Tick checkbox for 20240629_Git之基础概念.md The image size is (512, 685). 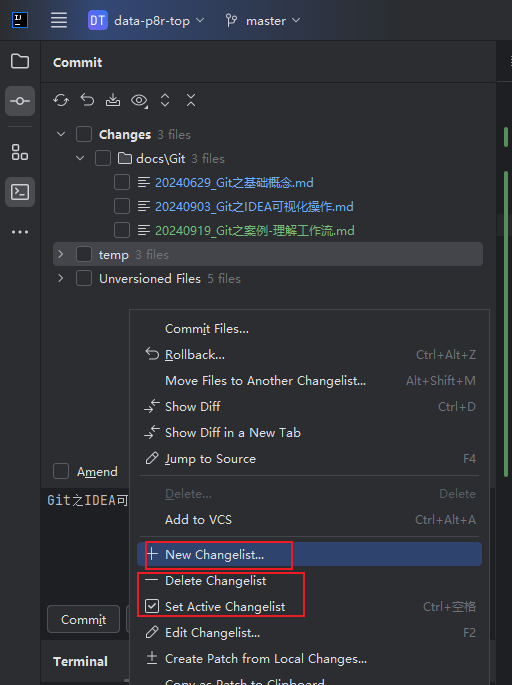(x=122, y=182)
